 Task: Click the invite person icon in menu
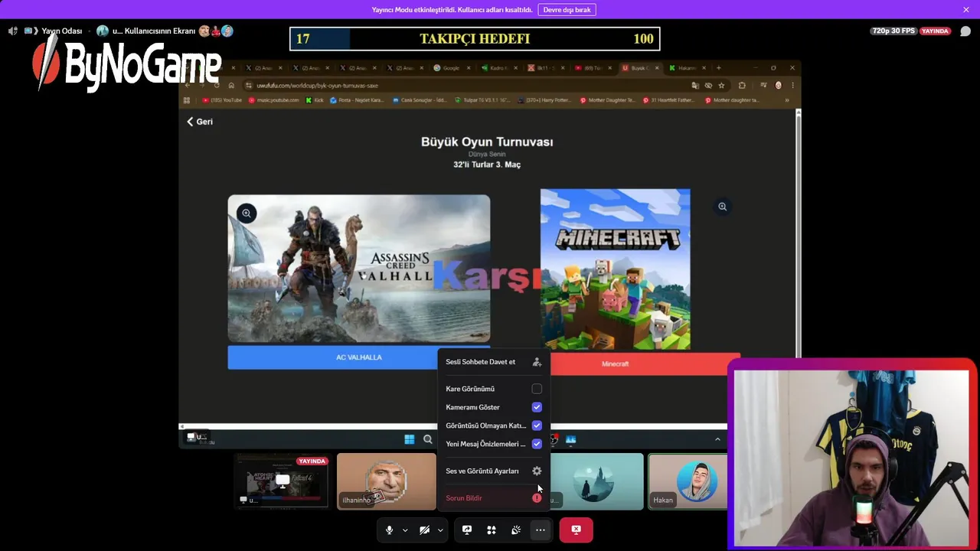537,362
